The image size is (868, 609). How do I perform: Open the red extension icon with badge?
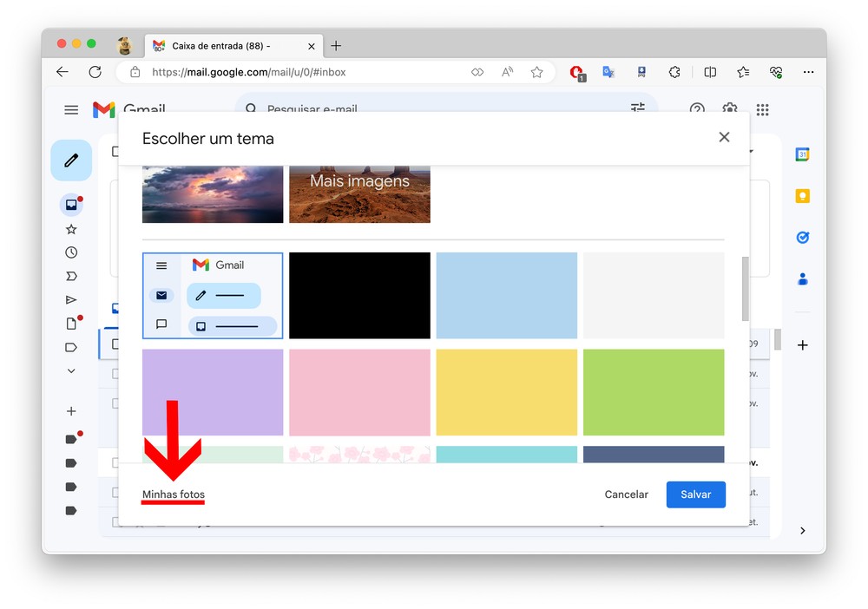577,73
